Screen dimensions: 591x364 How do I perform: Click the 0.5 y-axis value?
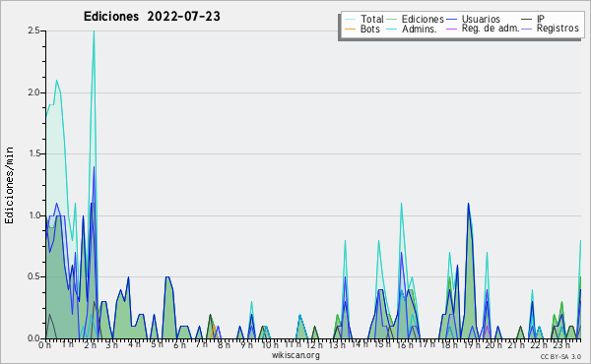[x=33, y=276]
